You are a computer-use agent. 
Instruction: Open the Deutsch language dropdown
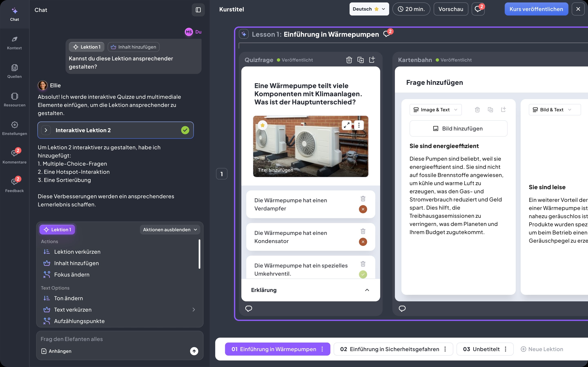[369, 9]
